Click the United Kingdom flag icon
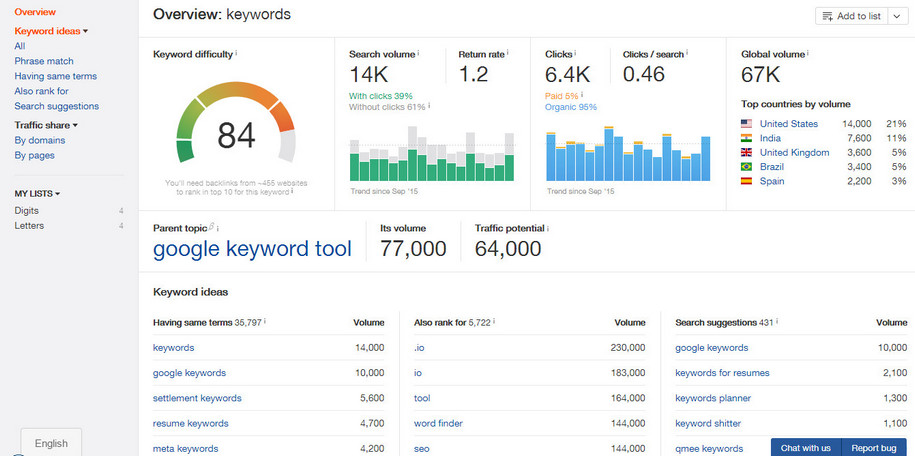The height and width of the screenshot is (456, 915). click(x=746, y=152)
